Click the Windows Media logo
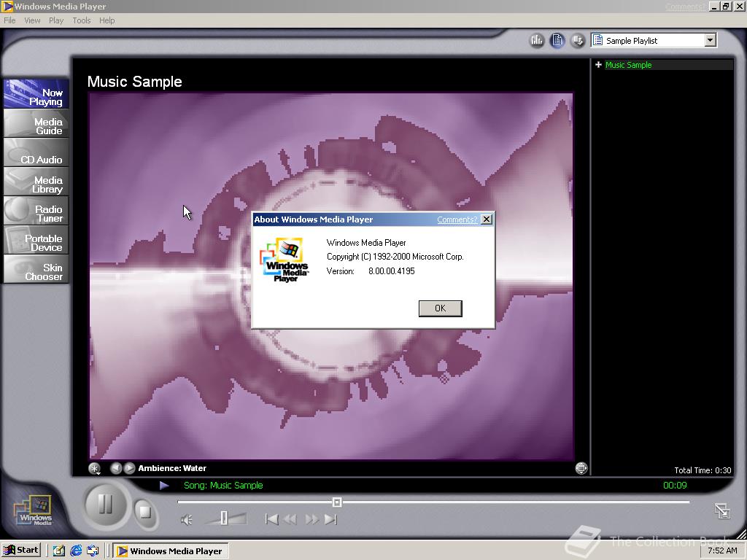 pyautogui.click(x=33, y=511)
